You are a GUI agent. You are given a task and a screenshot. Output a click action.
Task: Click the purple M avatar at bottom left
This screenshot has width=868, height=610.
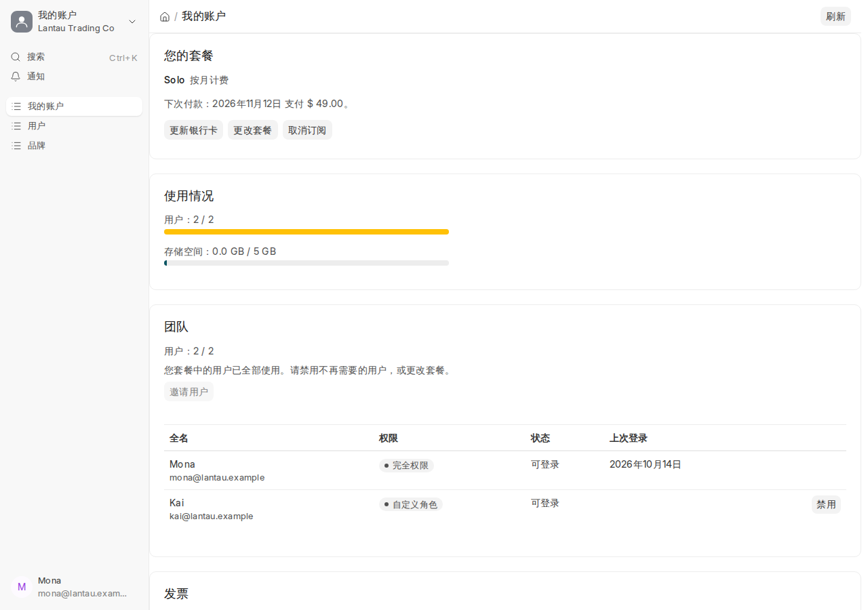22,587
